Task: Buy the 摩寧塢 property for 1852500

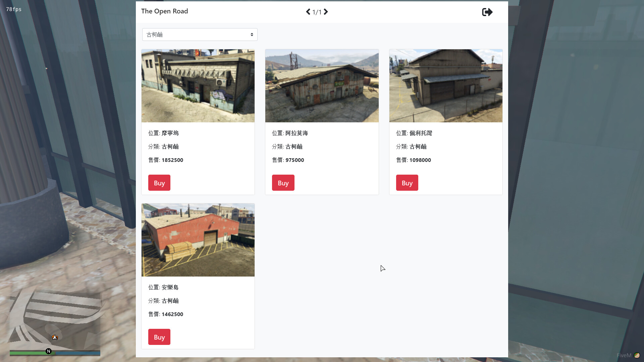Action: click(159, 183)
